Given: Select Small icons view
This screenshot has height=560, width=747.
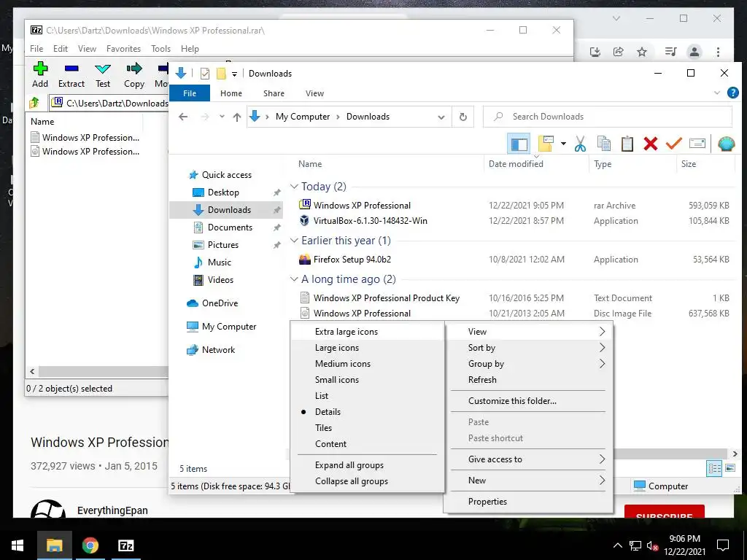Looking at the screenshot, I should click(x=368, y=379).
